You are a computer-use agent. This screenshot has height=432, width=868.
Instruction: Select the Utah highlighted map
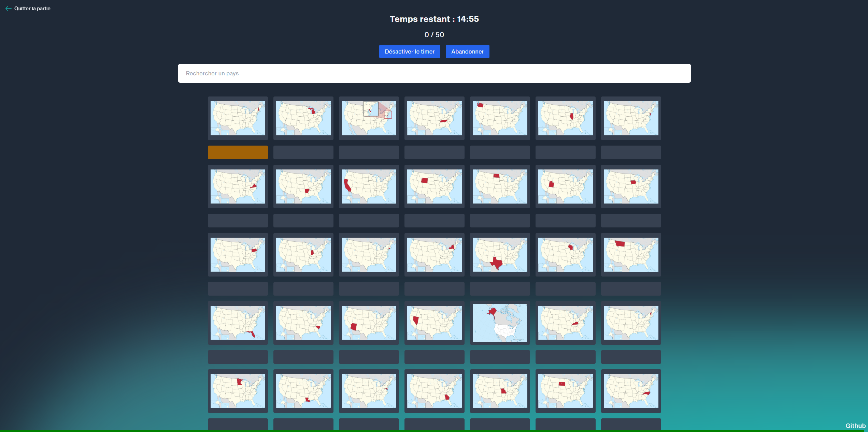pos(566,187)
